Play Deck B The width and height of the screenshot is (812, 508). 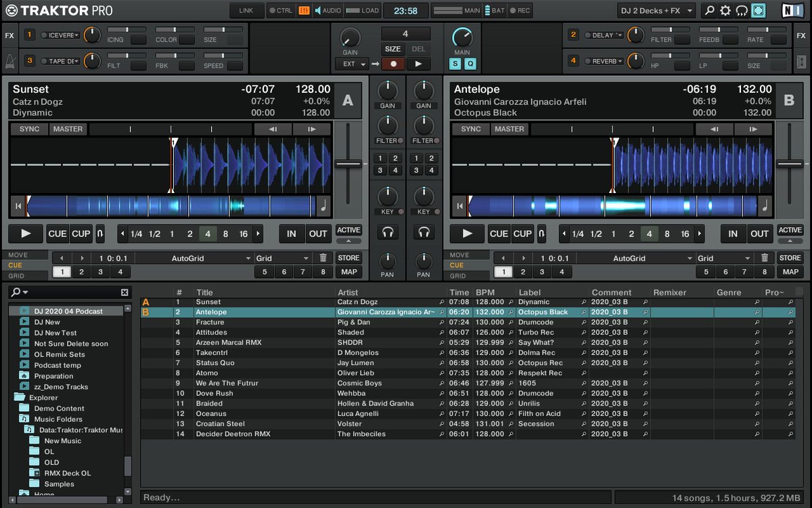(467, 234)
